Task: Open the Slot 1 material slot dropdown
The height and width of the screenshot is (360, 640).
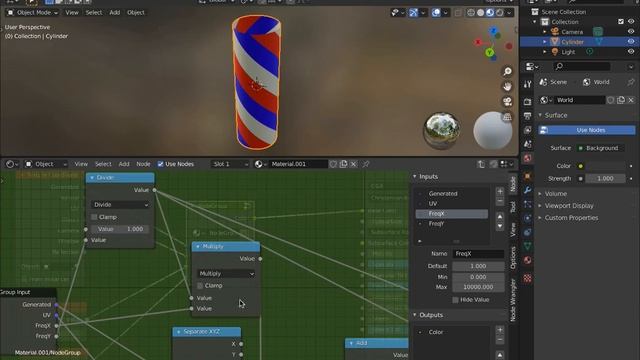Action: (230, 164)
